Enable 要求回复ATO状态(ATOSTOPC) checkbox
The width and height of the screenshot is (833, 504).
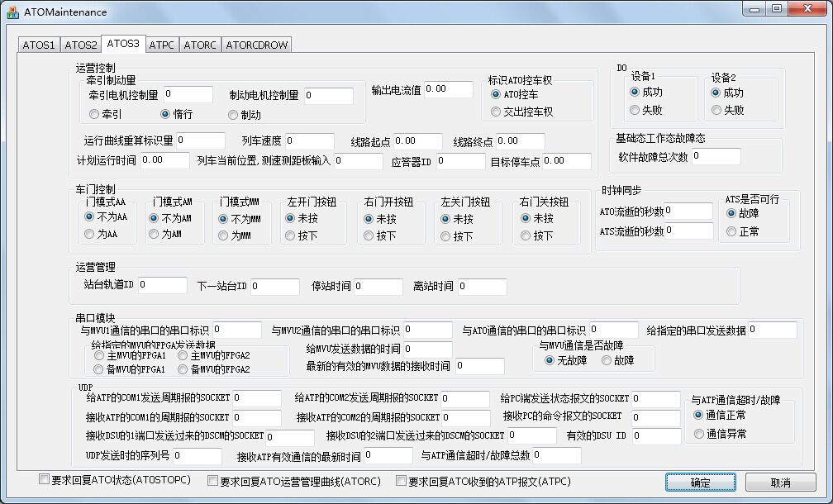point(45,480)
